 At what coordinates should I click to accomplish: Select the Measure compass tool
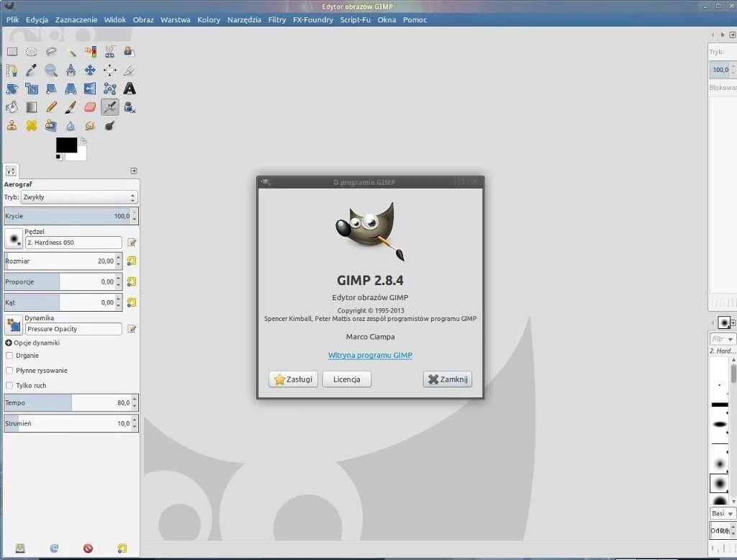71,71
